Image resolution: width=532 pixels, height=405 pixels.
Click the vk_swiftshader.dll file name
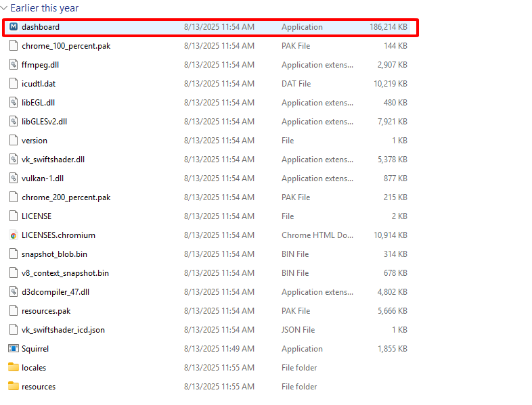click(x=52, y=160)
